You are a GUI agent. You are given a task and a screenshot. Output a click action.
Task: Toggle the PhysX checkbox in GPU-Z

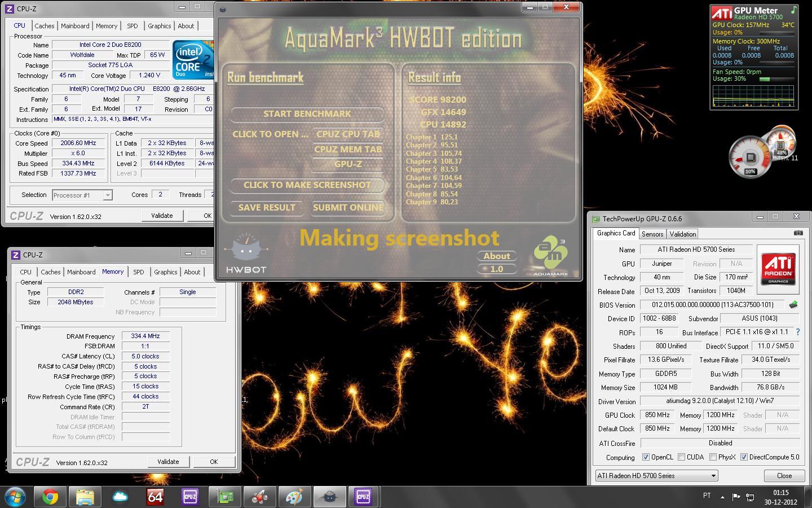(x=713, y=457)
